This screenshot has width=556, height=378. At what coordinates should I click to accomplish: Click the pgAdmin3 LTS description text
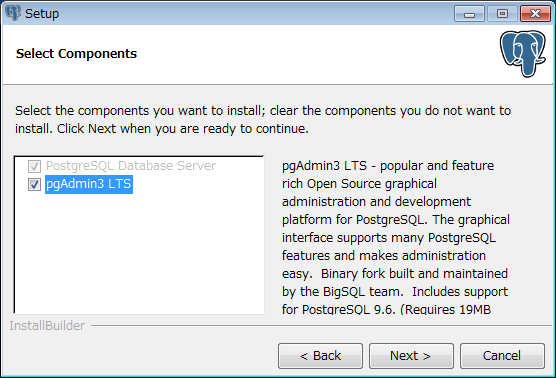point(395,237)
